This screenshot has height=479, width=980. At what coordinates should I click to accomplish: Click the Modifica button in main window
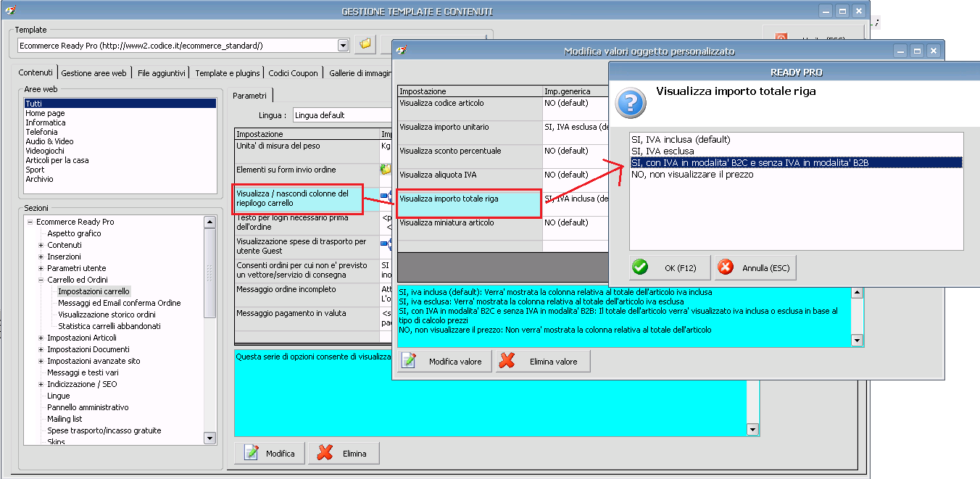click(x=270, y=453)
